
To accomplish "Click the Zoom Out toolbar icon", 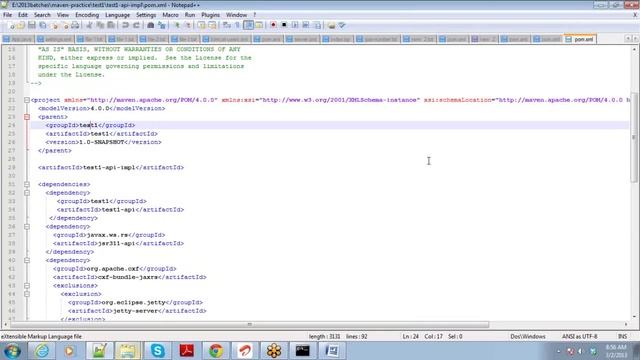I will 188,25.
